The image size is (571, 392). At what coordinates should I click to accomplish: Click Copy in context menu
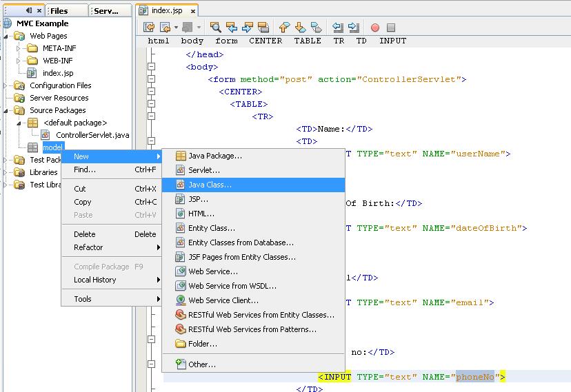click(112, 202)
